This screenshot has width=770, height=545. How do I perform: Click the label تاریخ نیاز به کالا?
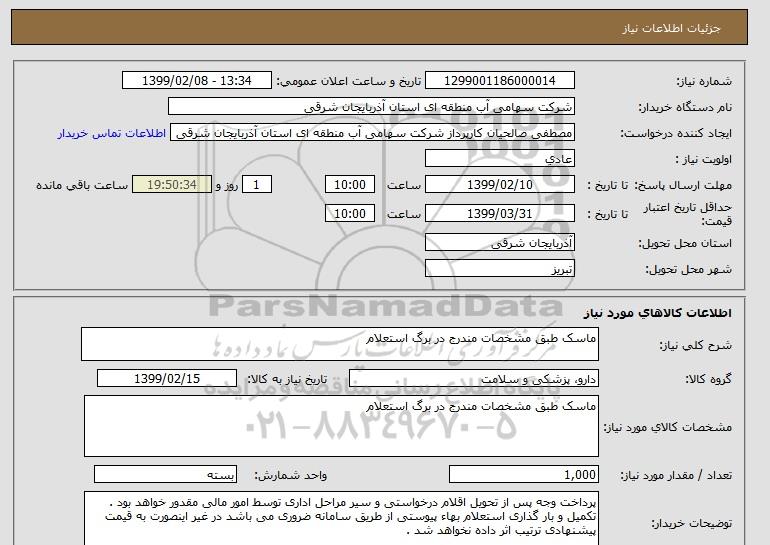point(287,379)
